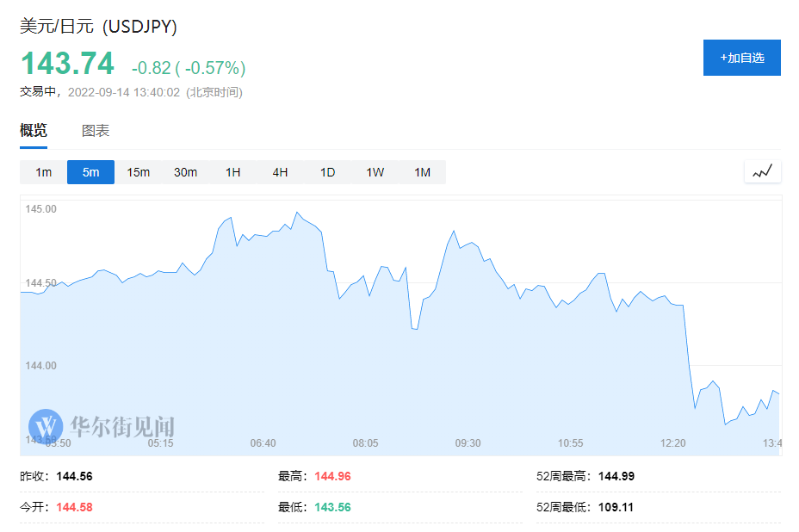799x532 pixels.
Task: Click the 最高 144.96 value
Action: click(x=332, y=476)
